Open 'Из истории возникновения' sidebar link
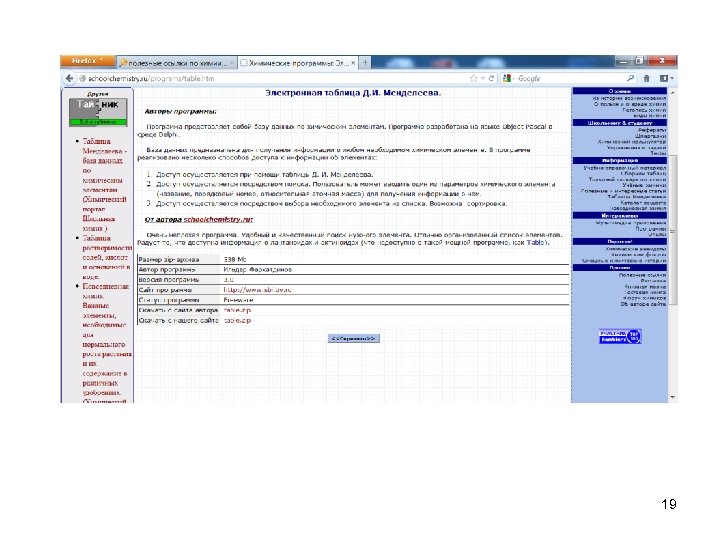Image resolution: width=720 pixels, height=540 pixels. (x=629, y=98)
